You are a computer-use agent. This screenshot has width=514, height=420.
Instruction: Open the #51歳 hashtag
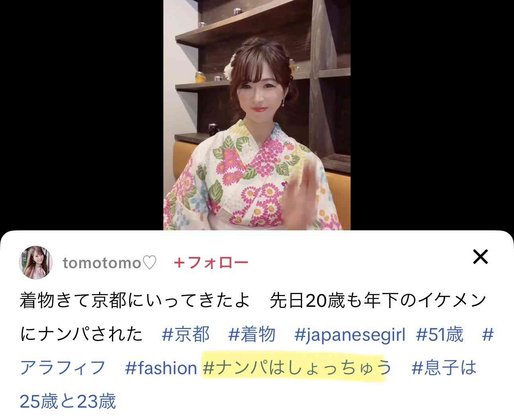[x=439, y=334]
